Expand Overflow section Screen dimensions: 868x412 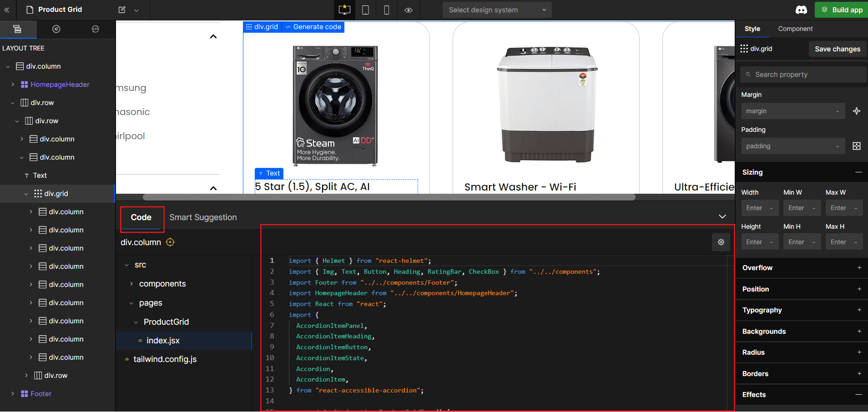coord(859,268)
